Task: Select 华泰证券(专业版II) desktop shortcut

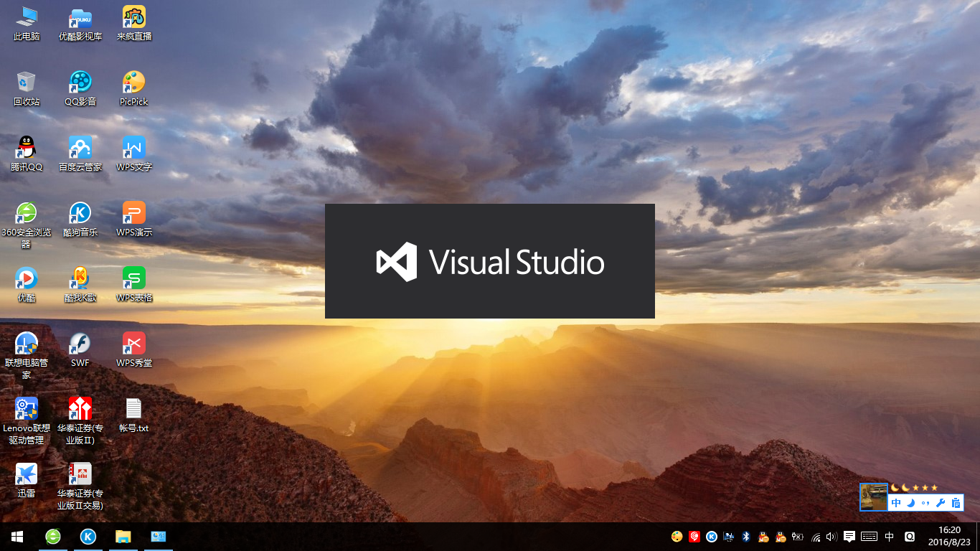Action: [x=80, y=420]
